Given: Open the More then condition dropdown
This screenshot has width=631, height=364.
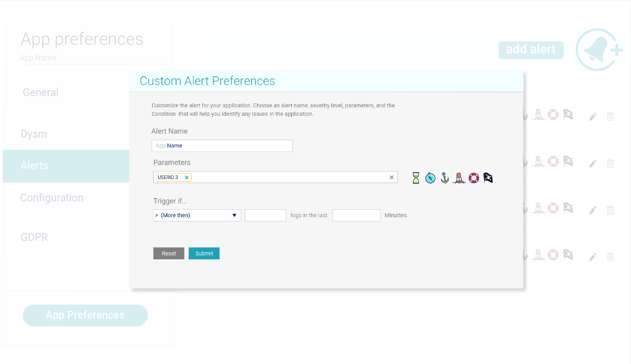Looking at the screenshot, I should click(x=197, y=215).
